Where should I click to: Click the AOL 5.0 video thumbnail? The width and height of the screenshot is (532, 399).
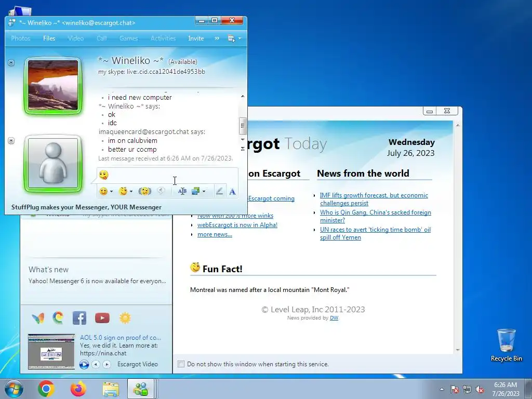(x=51, y=352)
